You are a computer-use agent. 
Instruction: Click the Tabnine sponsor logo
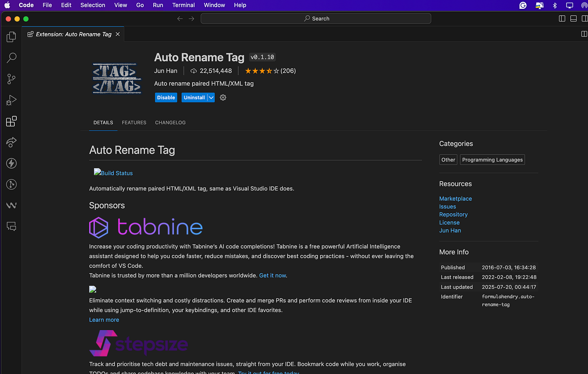[x=146, y=228]
